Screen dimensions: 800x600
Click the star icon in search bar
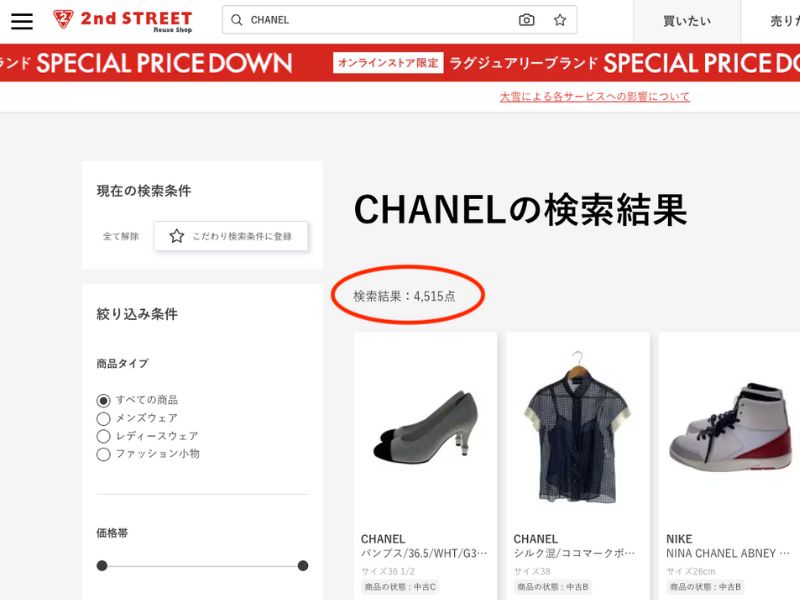point(560,20)
